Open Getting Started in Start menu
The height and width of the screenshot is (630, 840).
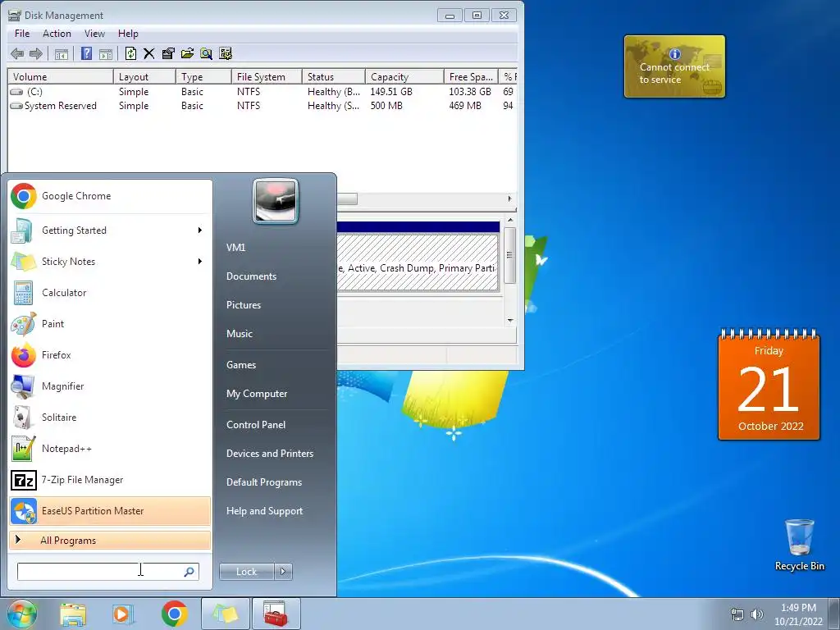pyautogui.click(x=110, y=231)
